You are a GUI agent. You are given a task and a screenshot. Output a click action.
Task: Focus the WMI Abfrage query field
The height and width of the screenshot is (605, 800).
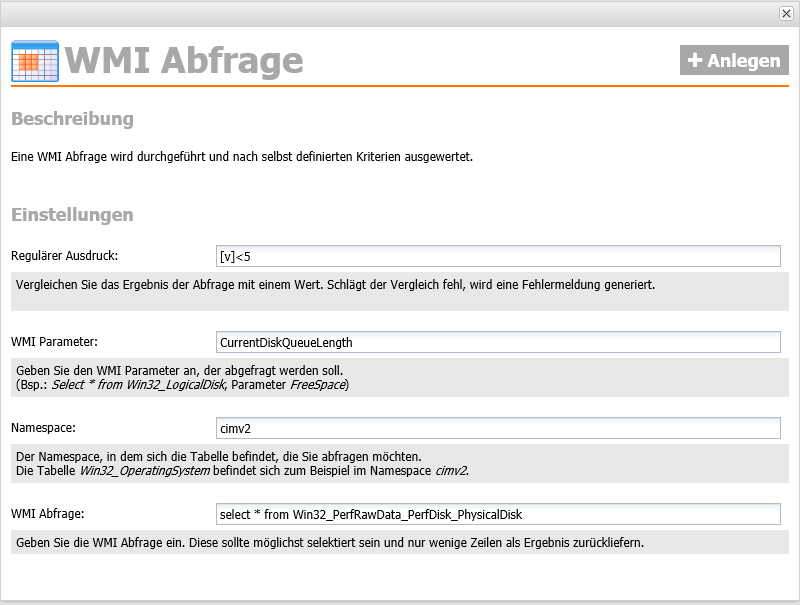click(x=498, y=514)
